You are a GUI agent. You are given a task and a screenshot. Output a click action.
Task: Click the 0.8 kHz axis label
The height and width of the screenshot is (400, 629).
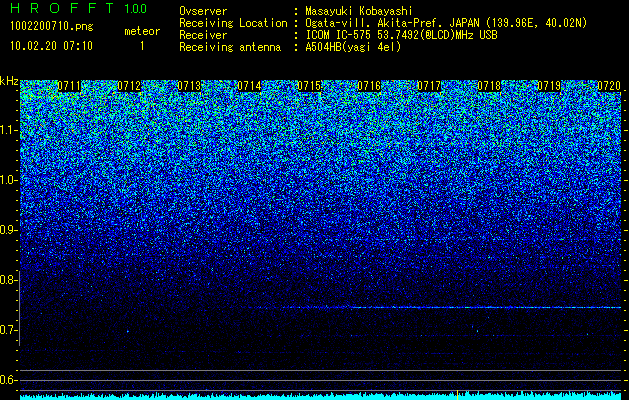point(8,280)
